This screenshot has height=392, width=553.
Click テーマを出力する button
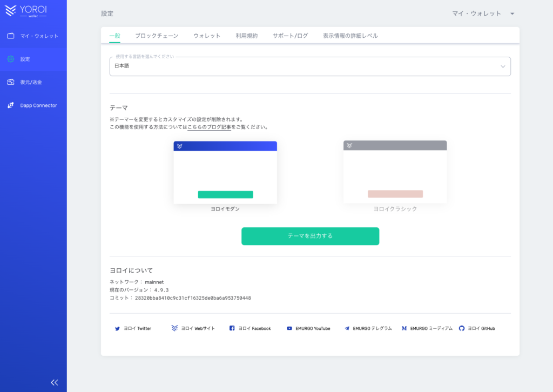pos(310,236)
